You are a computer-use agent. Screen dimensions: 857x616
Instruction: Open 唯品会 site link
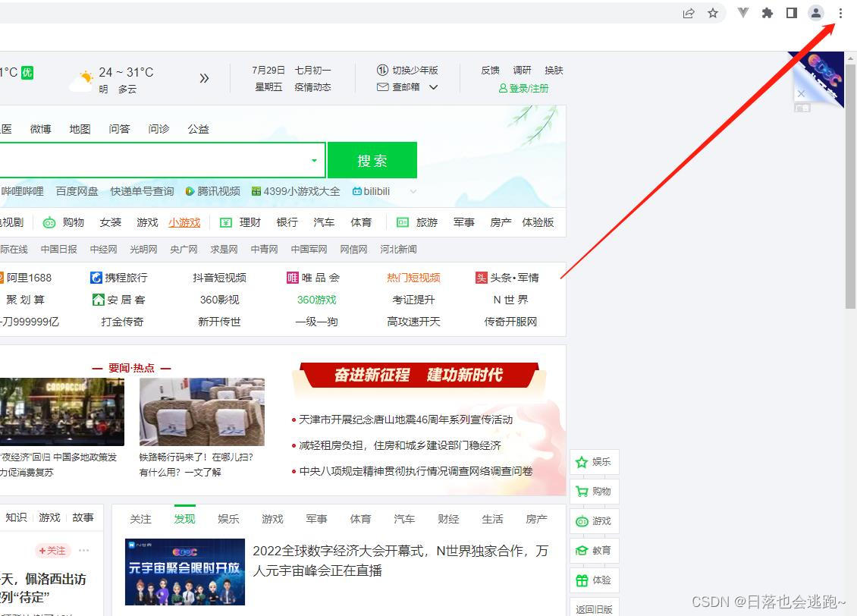point(313,278)
